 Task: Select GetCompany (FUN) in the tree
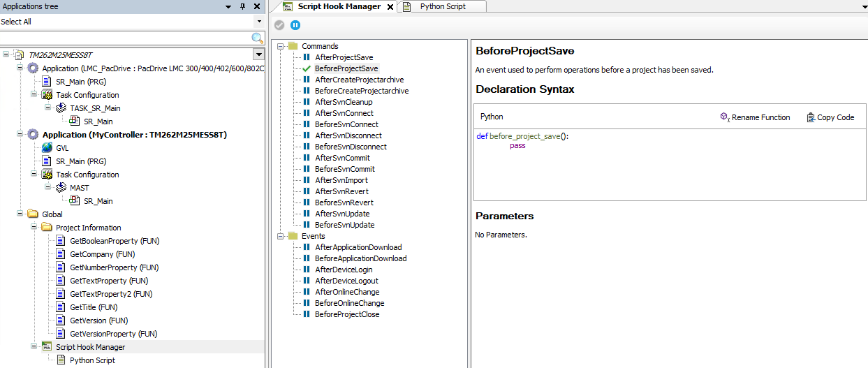point(102,254)
